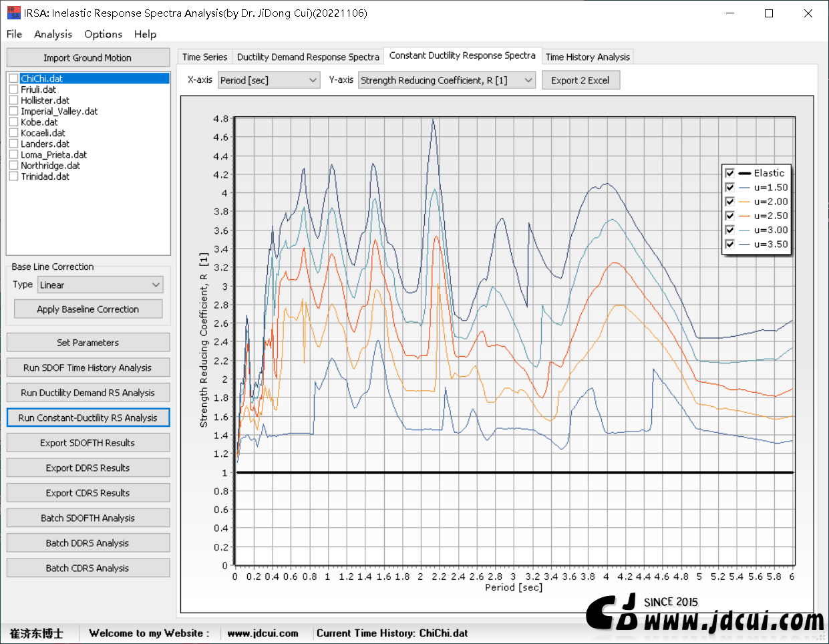Toggle the u=1.50 curve legend checkbox
This screenshot has height=644, width=829.
pos(730,188)
